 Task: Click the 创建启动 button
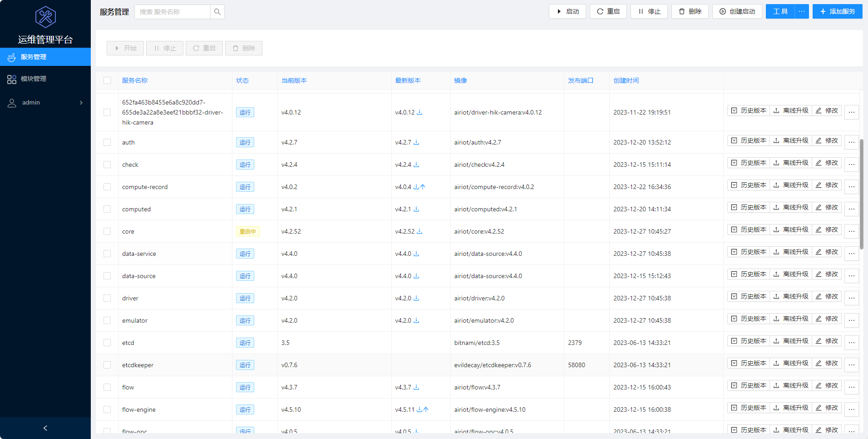pos(737,12)
